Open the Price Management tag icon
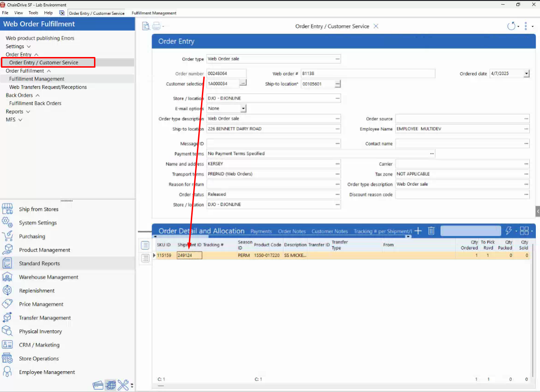Screen dimensions: 540x392 point(7,304)
